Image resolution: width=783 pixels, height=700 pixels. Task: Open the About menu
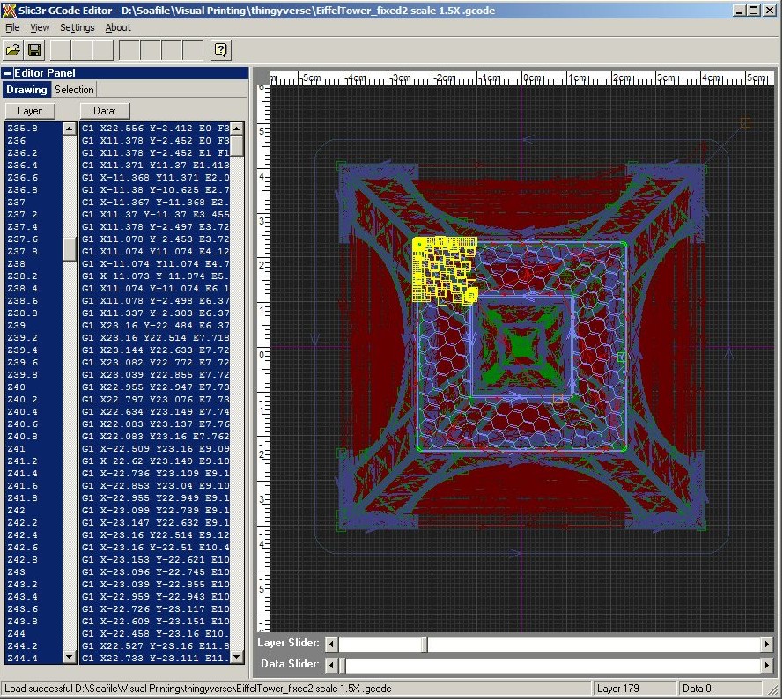[118, 27]
